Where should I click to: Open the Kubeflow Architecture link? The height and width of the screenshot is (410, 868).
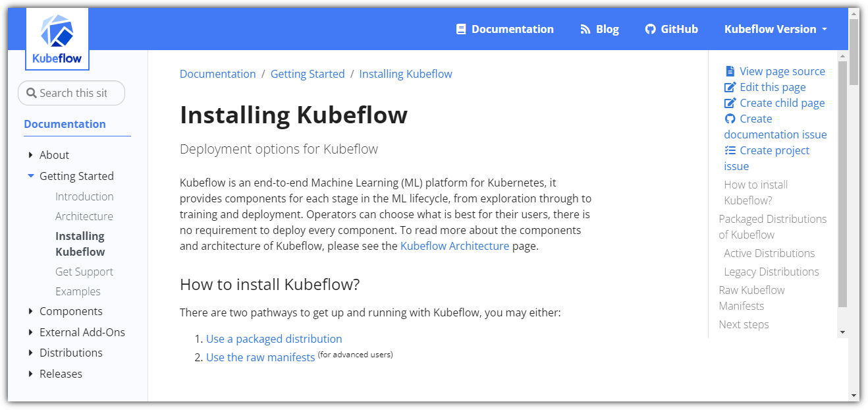pos(454,246)
